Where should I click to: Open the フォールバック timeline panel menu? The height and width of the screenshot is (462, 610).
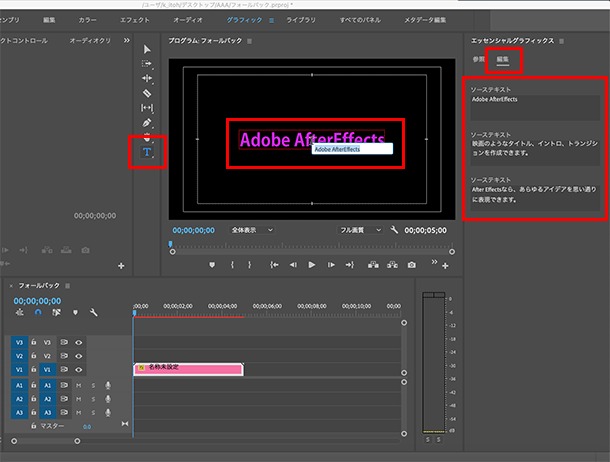68,286
